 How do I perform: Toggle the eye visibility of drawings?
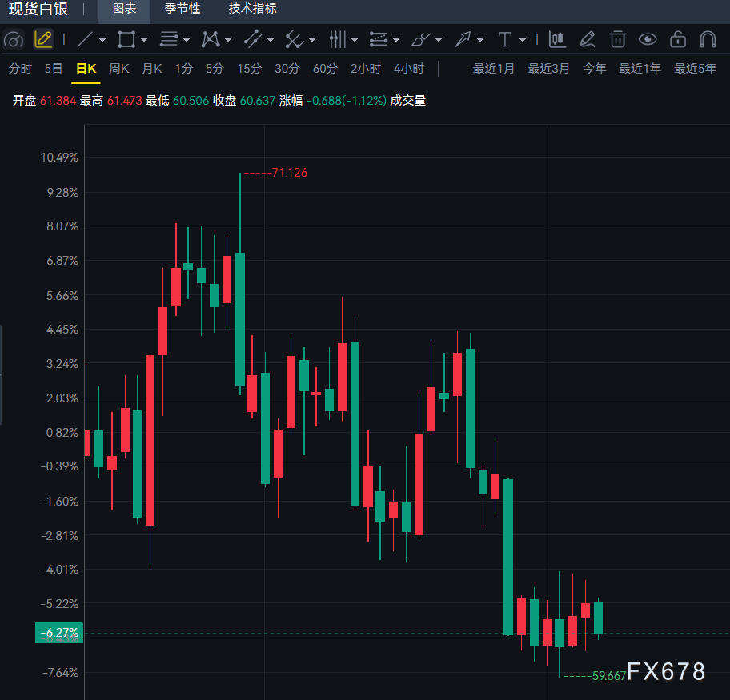click(x=648, y=39)
